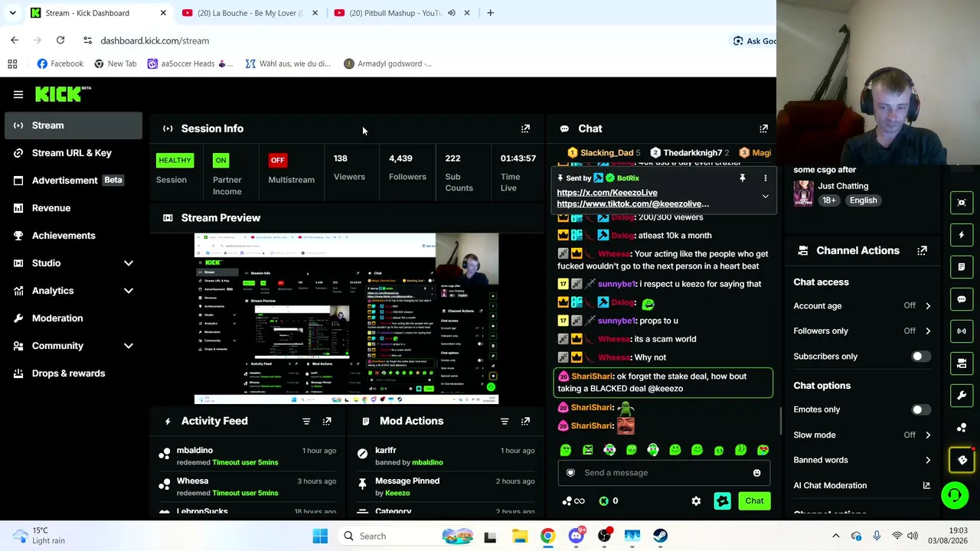Open the Mod Actions filter
Screen dimensions: 980x551
click(505, 421)
